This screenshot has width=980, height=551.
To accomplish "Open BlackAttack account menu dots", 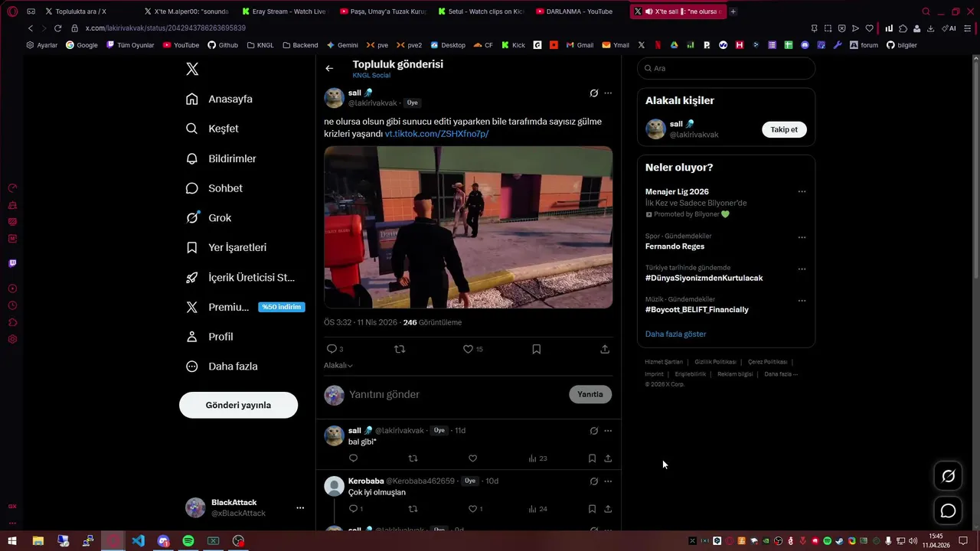I will coord(300,508).
